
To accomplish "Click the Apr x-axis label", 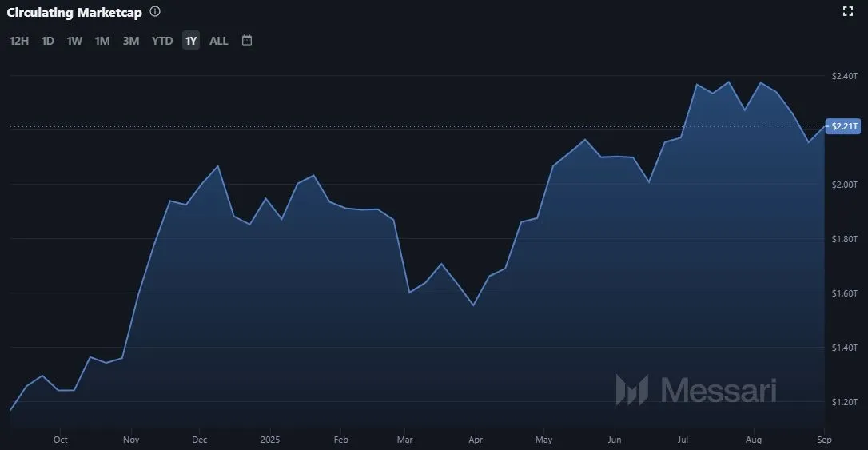I will click(x=476, y=440).
